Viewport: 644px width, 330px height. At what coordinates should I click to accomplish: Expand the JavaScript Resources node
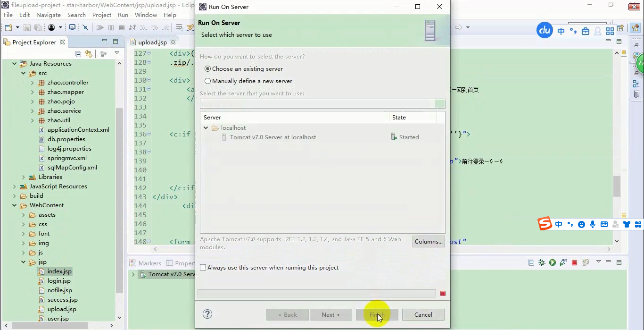[x=14, y=186]
